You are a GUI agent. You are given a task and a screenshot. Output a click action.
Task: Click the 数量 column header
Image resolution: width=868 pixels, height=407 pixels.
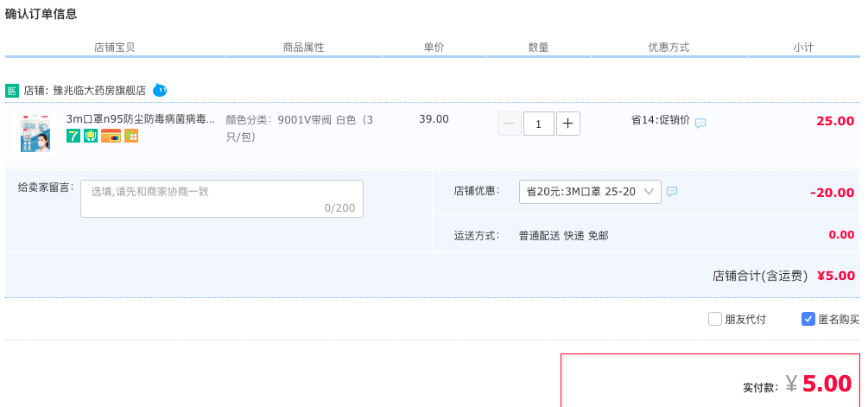[x=539, y=48]
